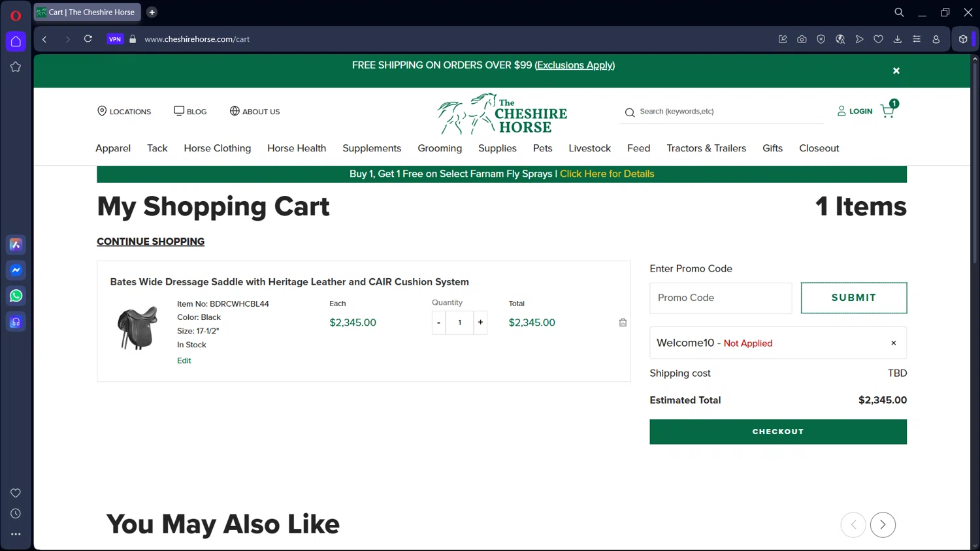The height and width of the screenshot is (551, 980).
Task: Open Bates Wide Dressage Saddle product title
Action: [x=289, y=282]
